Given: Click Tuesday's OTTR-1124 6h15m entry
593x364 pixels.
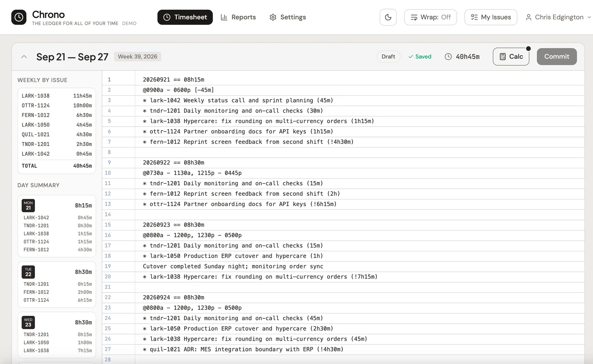Looking at the screenshot, I should click(57, 300).
